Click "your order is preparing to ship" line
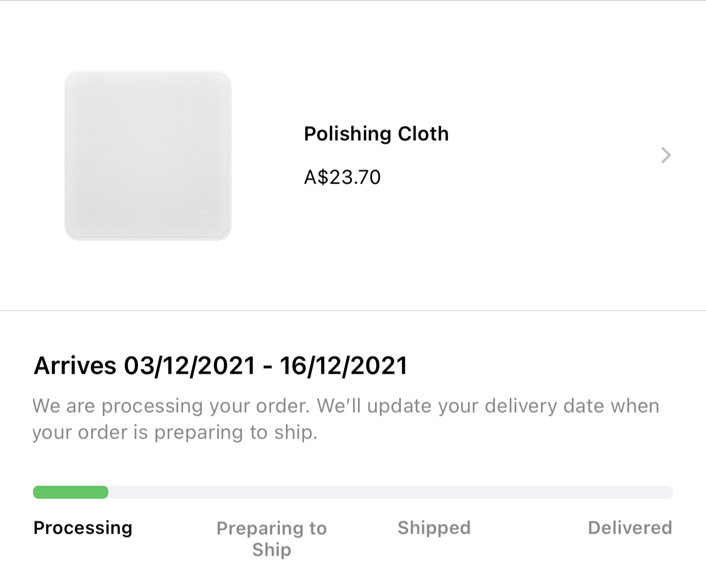 175,432
